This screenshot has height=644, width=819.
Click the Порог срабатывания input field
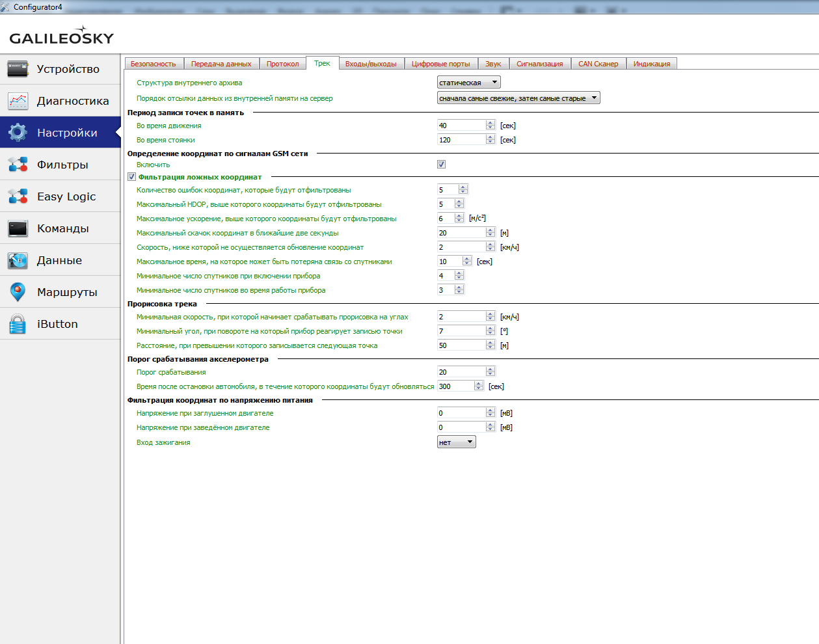(461, 372)
